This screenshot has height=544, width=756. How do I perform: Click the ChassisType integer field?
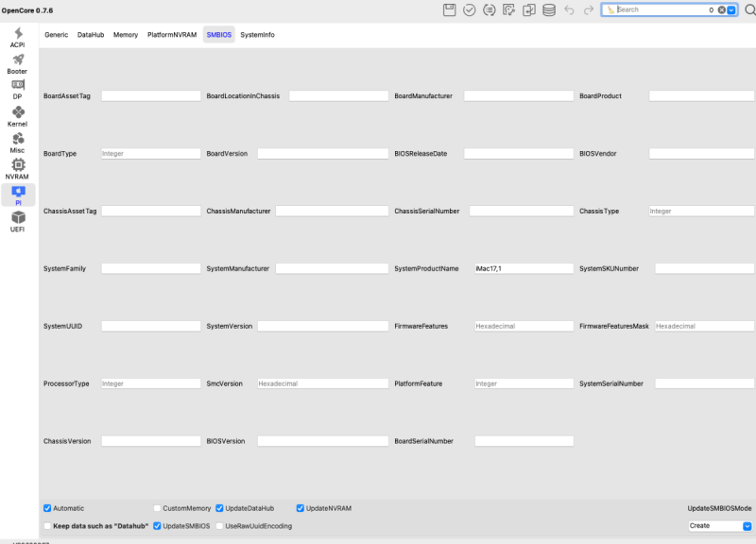pos(701,211)
